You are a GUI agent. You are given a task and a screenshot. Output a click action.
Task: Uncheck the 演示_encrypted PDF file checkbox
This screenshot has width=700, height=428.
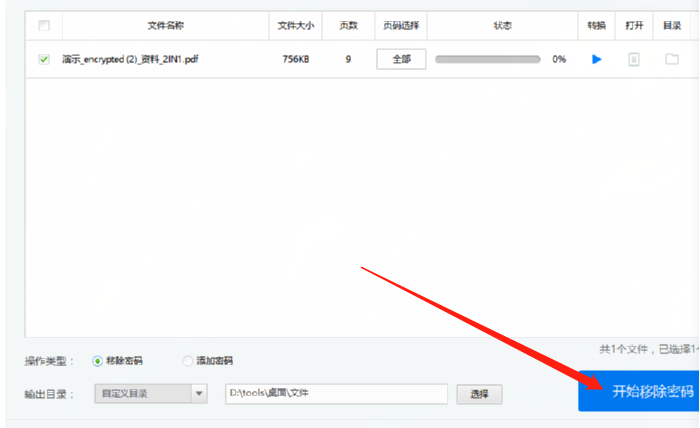(44, 60)
